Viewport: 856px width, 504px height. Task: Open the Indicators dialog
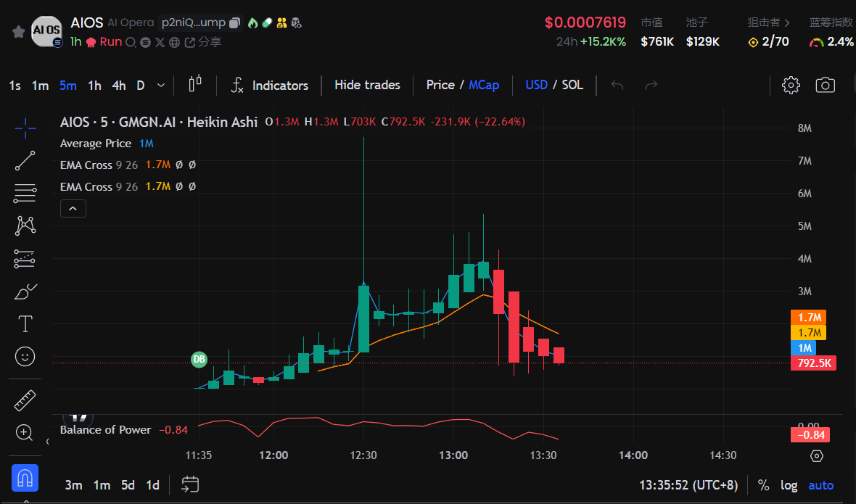click(x=270, y=86)
